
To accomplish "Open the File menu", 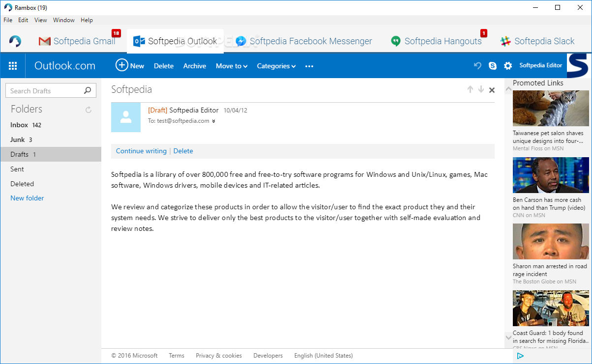I will 8,20.
